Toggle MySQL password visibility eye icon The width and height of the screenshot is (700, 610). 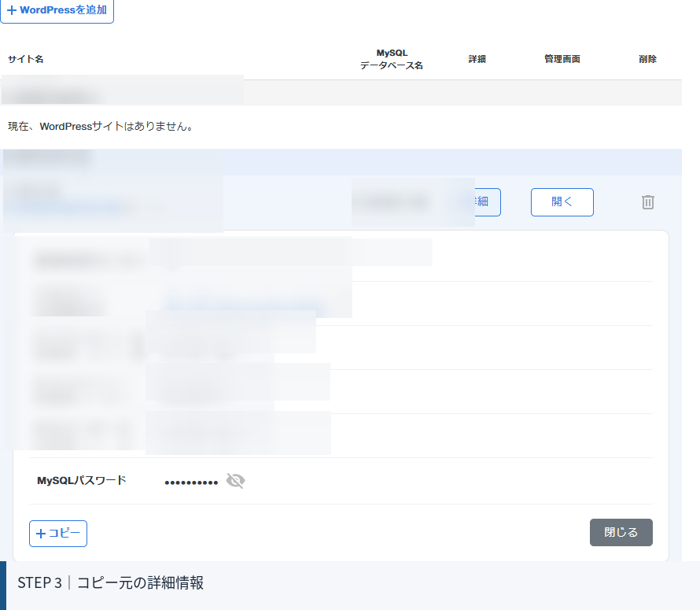click(235, 481)
